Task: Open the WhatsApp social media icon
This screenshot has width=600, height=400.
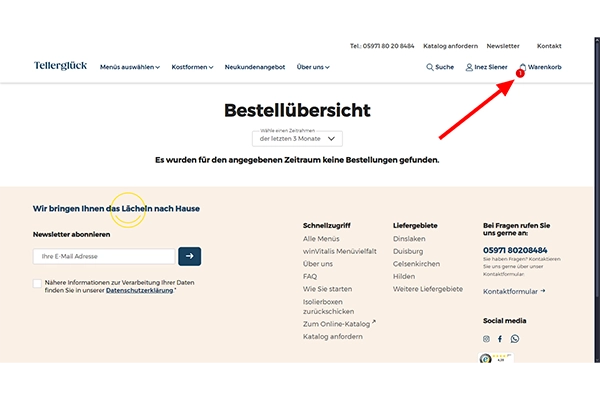Action: pos(515,339)
